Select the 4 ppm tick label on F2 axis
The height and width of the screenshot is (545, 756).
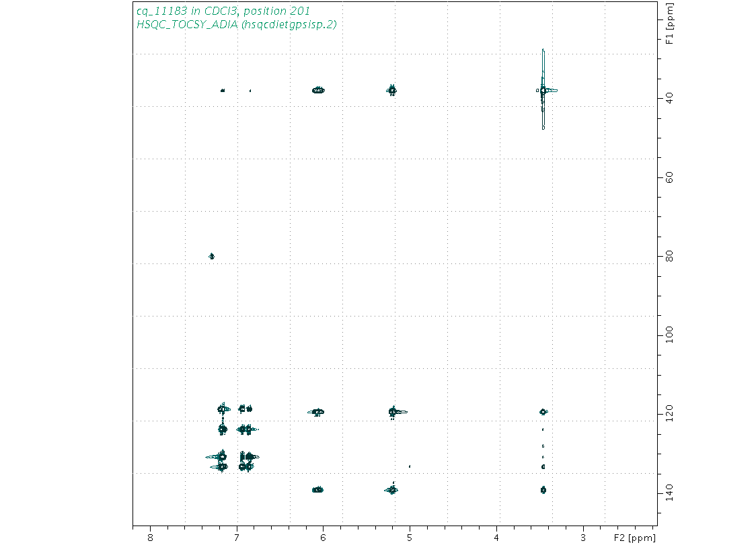pyautogui.click(x=496, y=538)
